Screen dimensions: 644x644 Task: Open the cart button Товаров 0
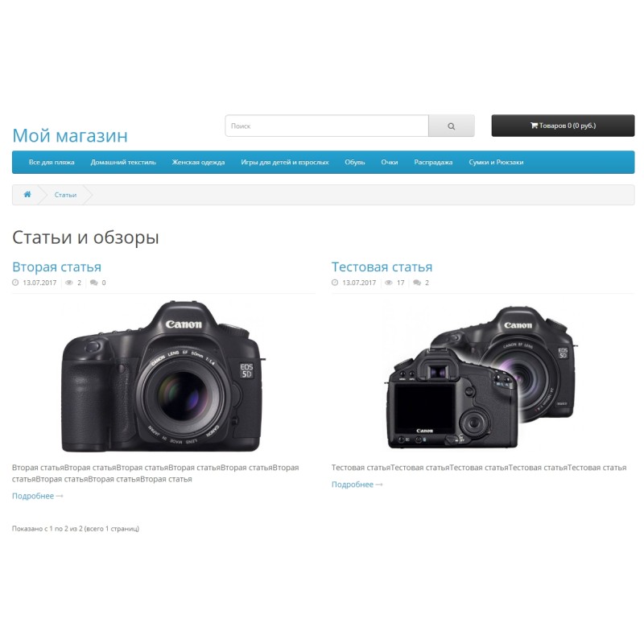(x=563, y=126)
